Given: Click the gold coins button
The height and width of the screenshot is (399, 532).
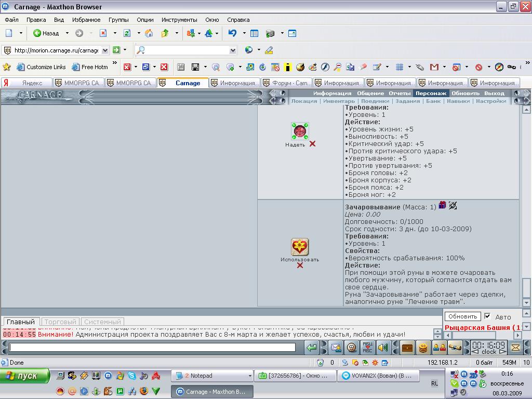Looking at the screenshot, I should pyautogui.click(x=423, y=348).
